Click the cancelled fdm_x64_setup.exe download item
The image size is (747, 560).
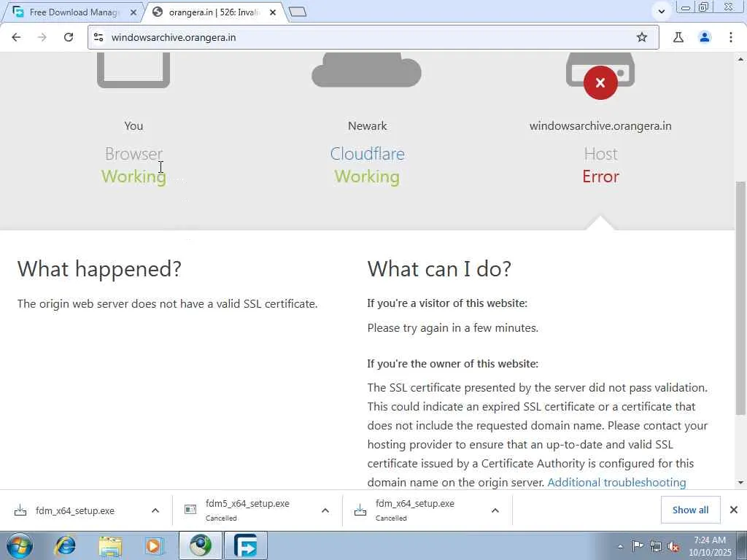[x=414, y=510]
